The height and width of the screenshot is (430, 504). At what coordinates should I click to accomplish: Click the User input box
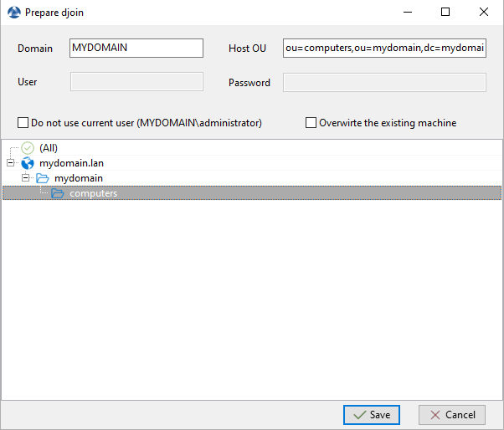pyautogui.click(x=136, y=82)
